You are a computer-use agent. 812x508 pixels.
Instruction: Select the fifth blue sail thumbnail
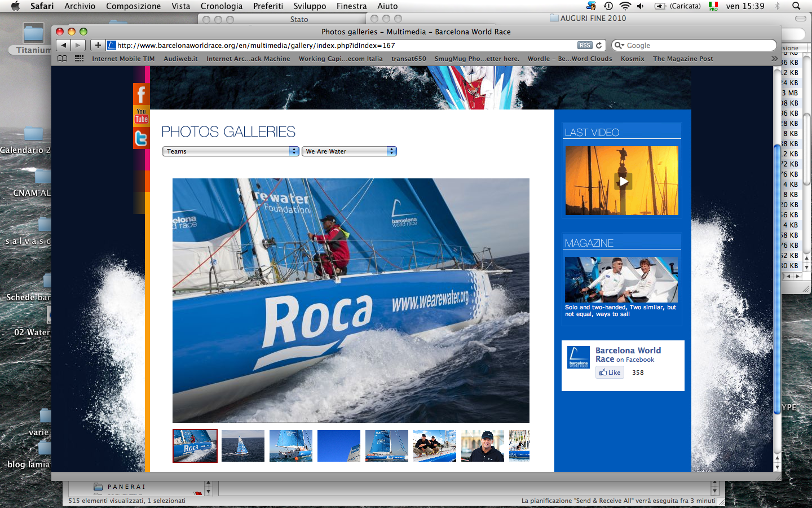(387, 446)
